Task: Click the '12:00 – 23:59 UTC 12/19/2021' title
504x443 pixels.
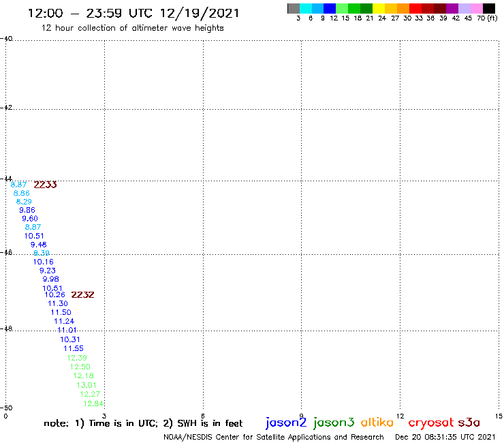Action: (x=133, y=13)
